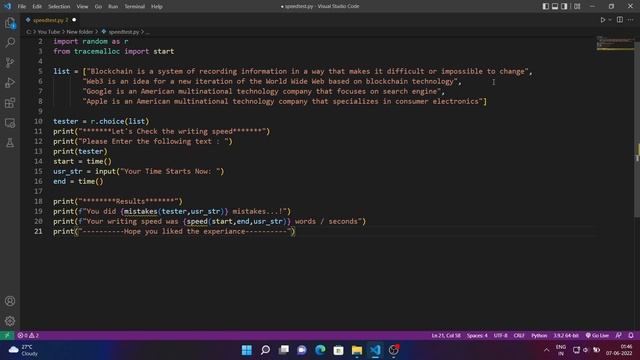Open the Testing flask view
The image size is (640, 360).
click(x=10, y=142)
